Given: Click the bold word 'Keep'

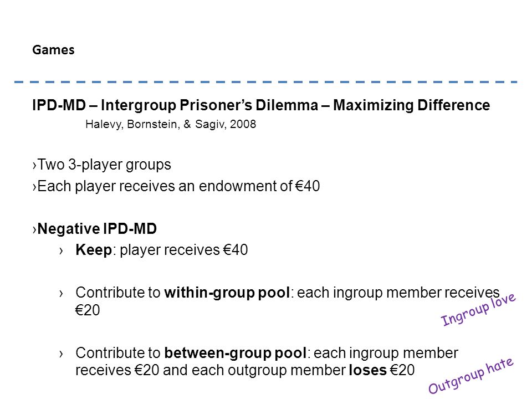Looking at the screenshot, I should pos(94,250).
